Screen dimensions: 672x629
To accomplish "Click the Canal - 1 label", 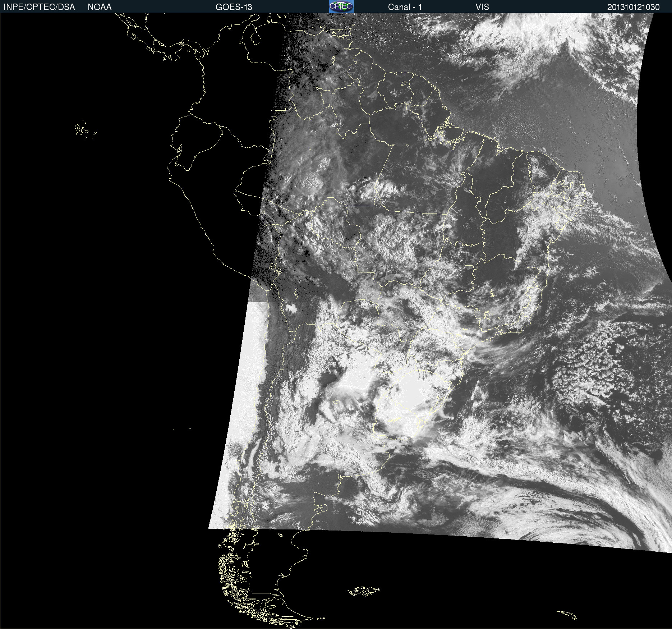I will pos(405,7).
